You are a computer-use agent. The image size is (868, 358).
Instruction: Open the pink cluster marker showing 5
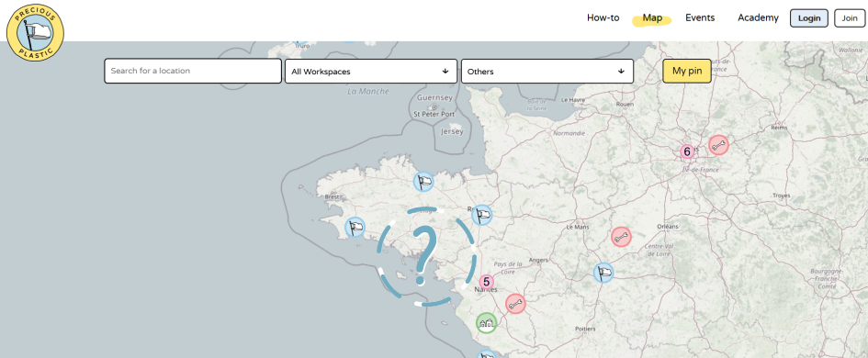pyautogui.click(x=486, y=282)
